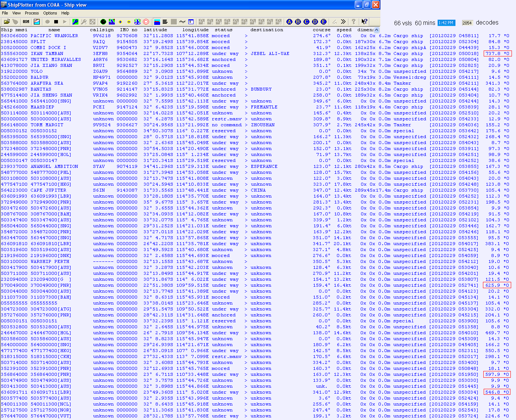Toggle waypoint preset E button
Image resolution: width=516 pixels, height=420 pixels.
click(x=323, y=22)
